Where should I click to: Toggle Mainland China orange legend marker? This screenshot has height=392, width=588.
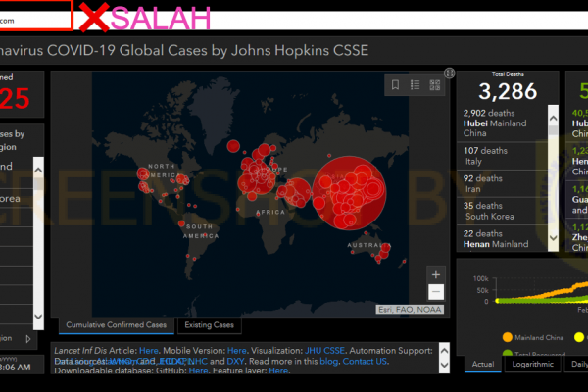point(507,337)
